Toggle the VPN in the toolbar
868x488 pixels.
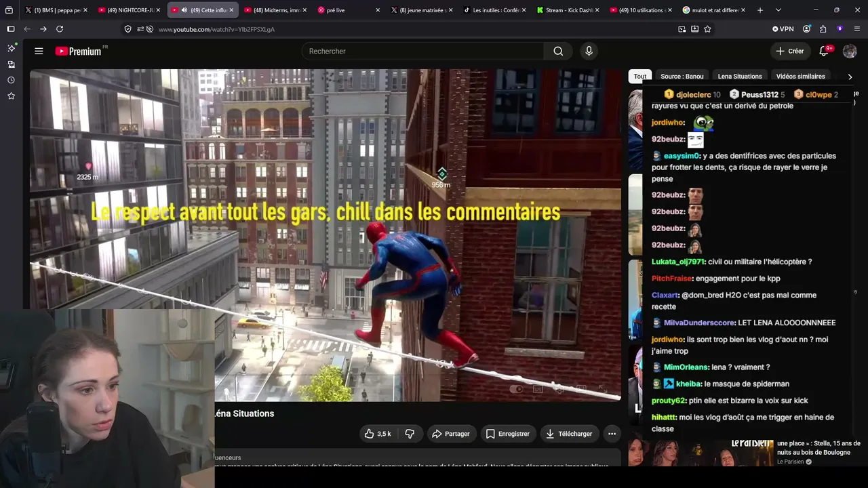783,29
